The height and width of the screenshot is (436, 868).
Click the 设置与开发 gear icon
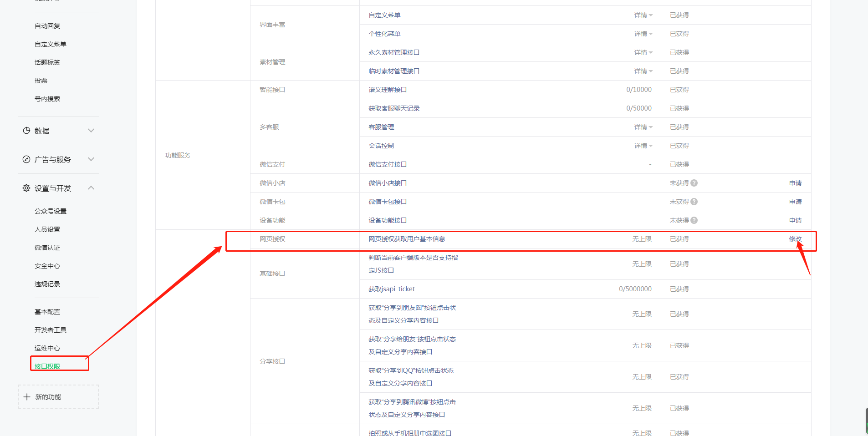point(26,188)
